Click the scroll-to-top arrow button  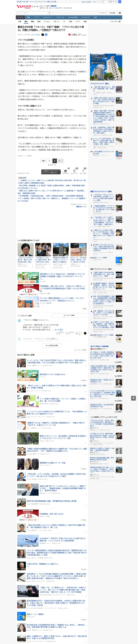click(133, 398)
